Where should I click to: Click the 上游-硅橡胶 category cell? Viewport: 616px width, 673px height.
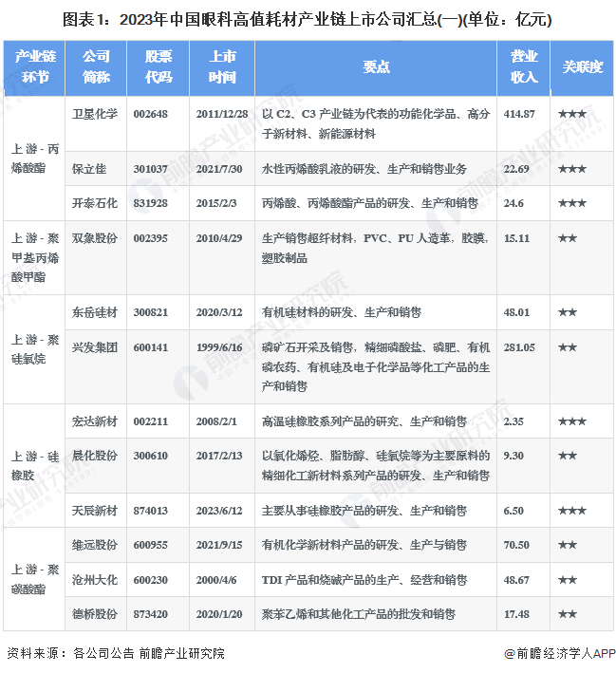(35, 465)
